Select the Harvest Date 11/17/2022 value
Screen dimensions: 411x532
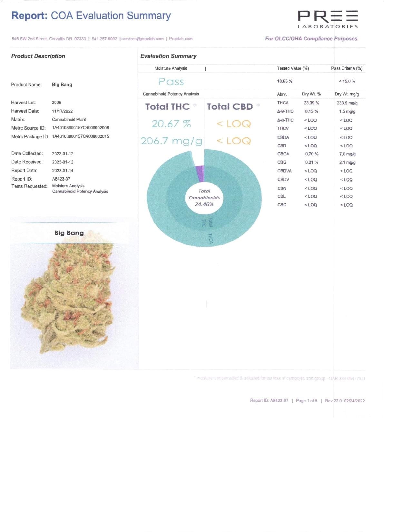[62, 111]
